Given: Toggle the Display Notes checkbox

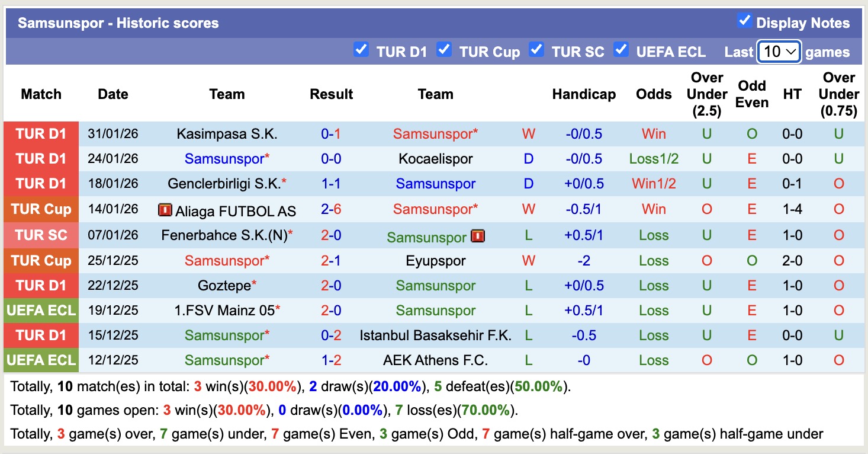Looking at the screenshot, I should pos(744,21).
